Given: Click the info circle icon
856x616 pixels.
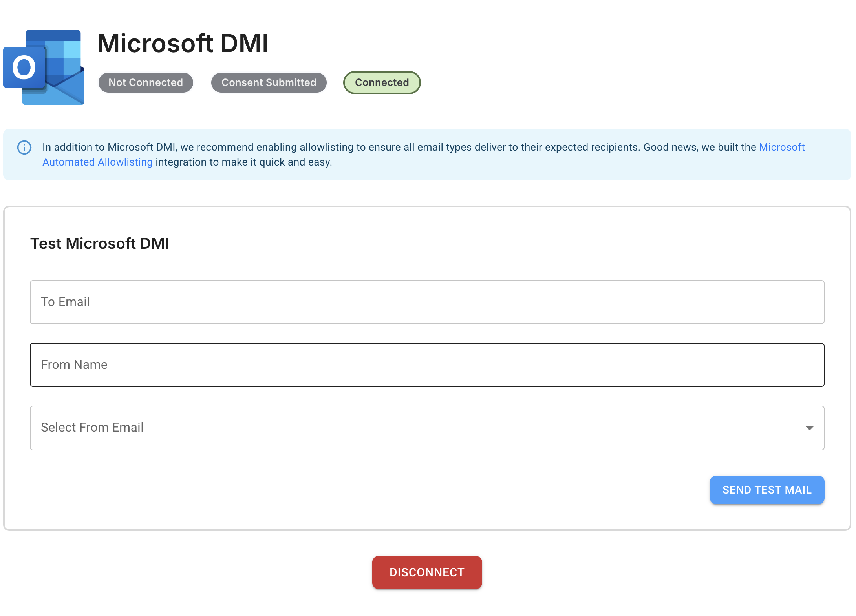Looking at the screenshot, I should coord(24,148).
